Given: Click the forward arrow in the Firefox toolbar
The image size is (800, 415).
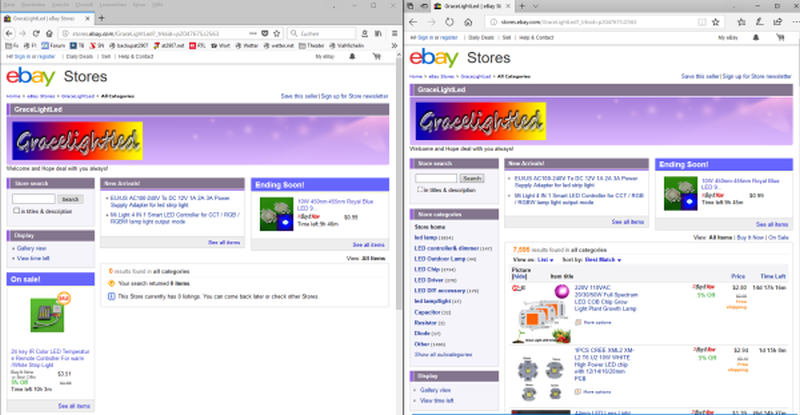Looking at the screenshot, I should [x=22, y=33].
